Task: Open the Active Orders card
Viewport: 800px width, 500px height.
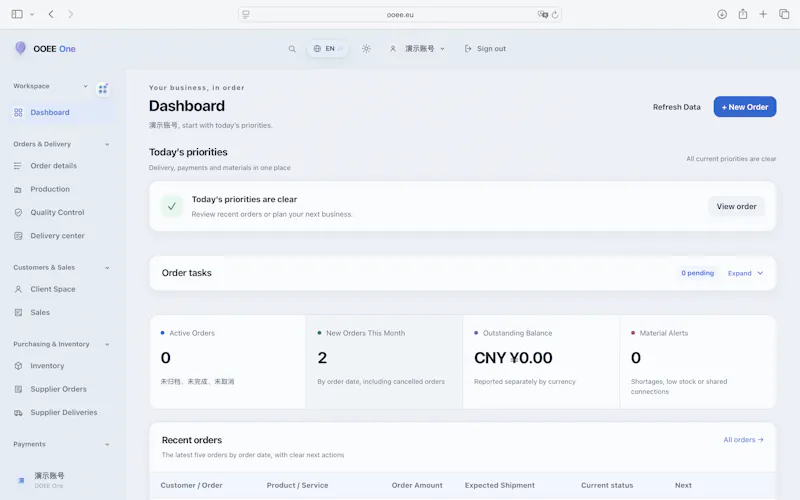Action: tap(228, 362)
